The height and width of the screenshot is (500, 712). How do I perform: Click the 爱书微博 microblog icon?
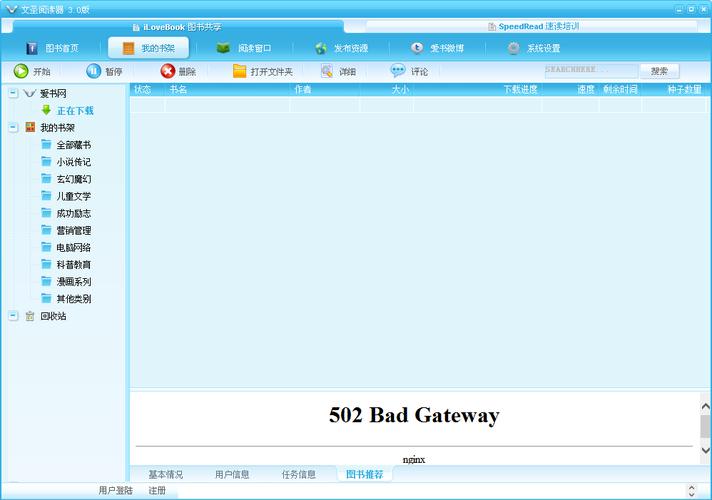point(417,47)
